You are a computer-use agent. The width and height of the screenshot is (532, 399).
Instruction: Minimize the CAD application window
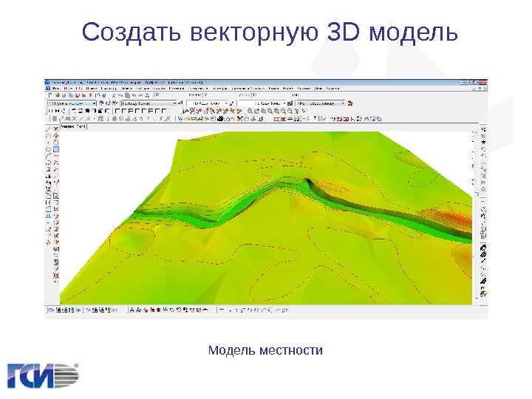464,83
